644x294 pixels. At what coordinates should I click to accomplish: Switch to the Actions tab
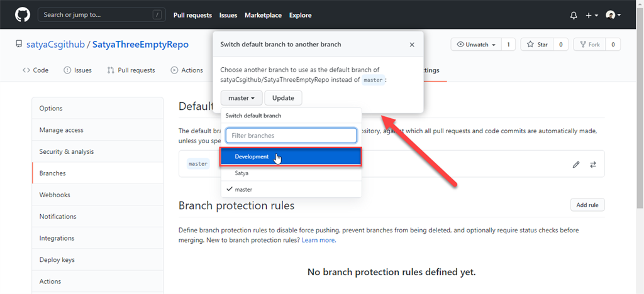(187, 70)
